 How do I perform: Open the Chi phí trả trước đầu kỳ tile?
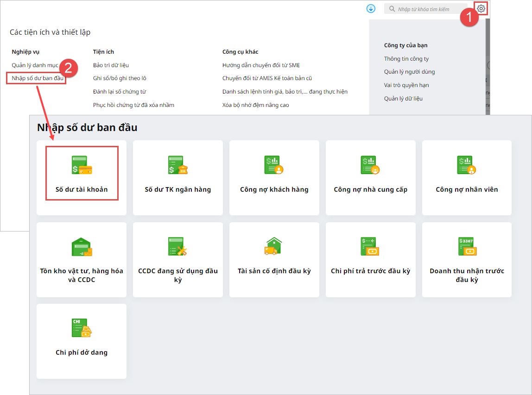371,260
